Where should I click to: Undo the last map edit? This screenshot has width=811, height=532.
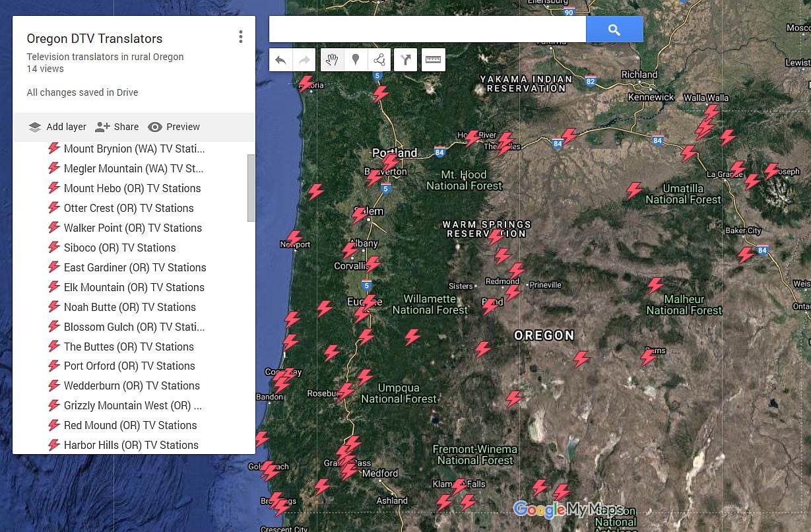[x=280, y=60]
